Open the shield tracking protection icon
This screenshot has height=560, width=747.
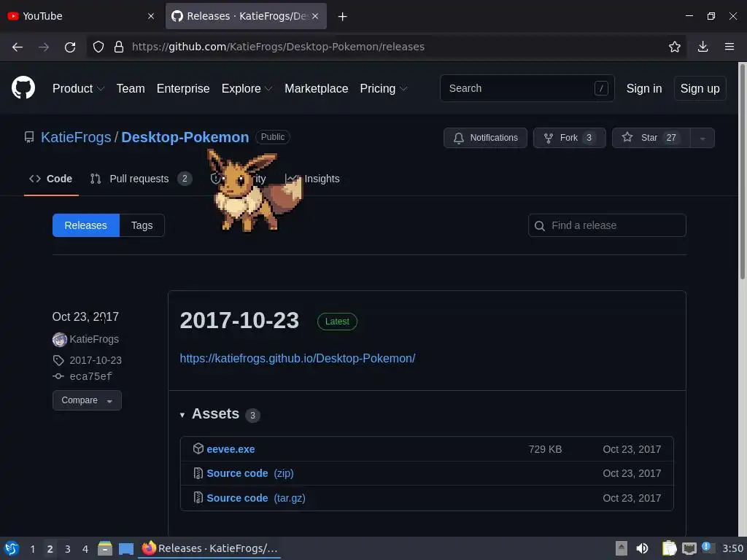[x=98, y=47]
